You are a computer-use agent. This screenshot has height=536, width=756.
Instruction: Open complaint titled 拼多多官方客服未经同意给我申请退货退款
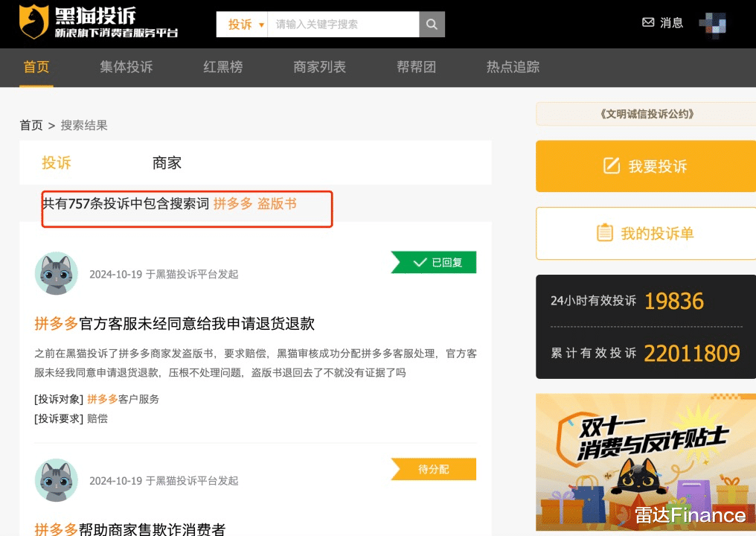175,323
